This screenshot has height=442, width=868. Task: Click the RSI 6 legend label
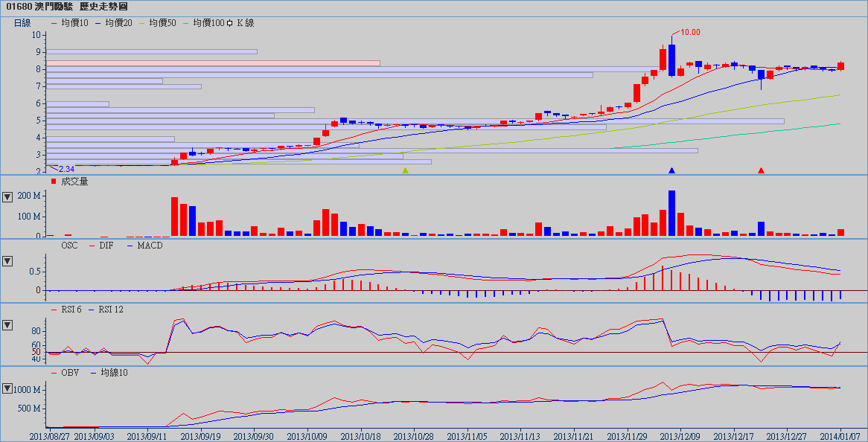pos(66,309)
